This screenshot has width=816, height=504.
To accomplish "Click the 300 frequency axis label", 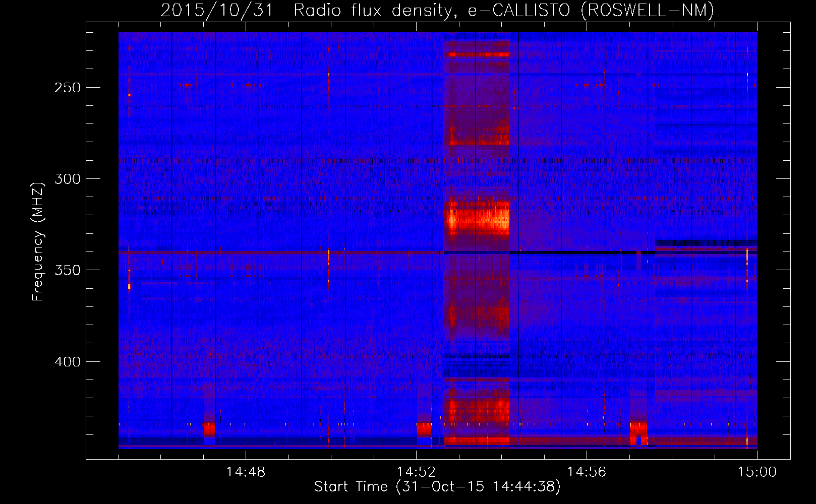I will pos(68,179).
